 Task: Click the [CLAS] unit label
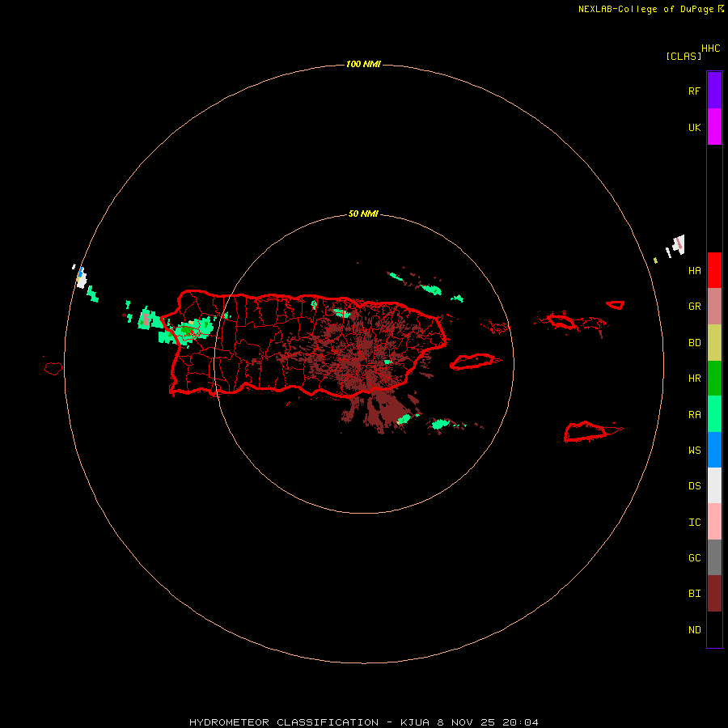point(684,56)
